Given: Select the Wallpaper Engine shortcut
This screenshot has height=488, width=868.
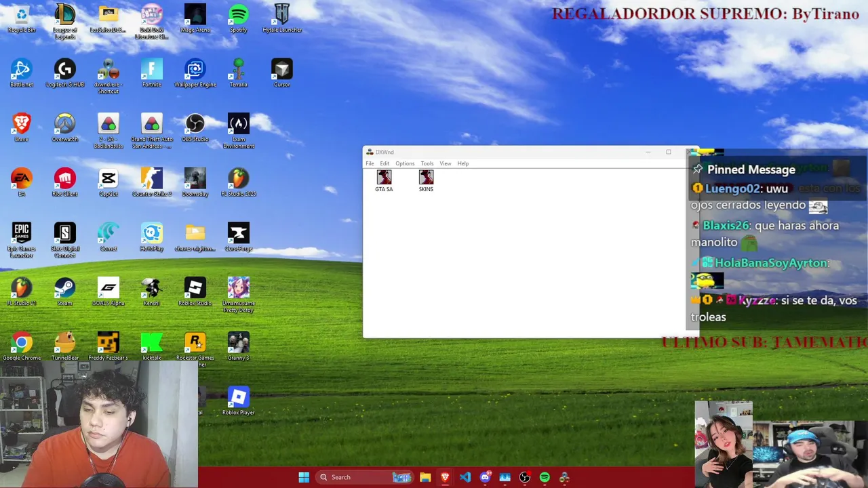Looking at the screenshot, I should click(195, 73).
